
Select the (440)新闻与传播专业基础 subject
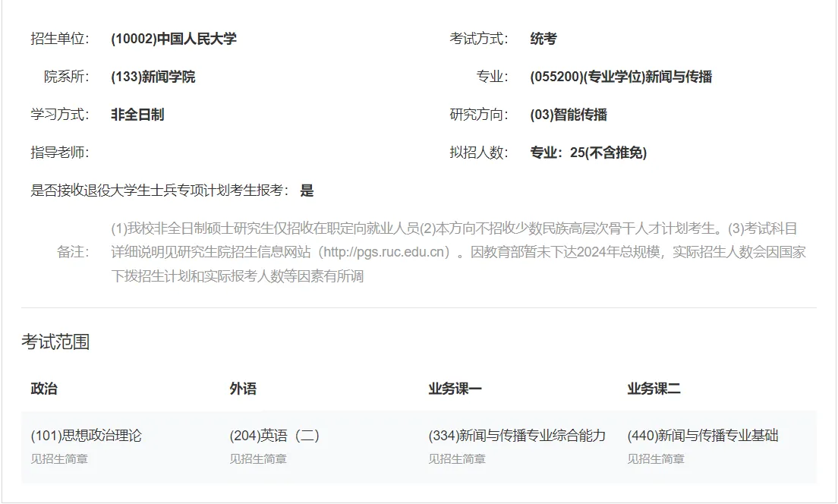pyautogui.click(x=703, y=436)
